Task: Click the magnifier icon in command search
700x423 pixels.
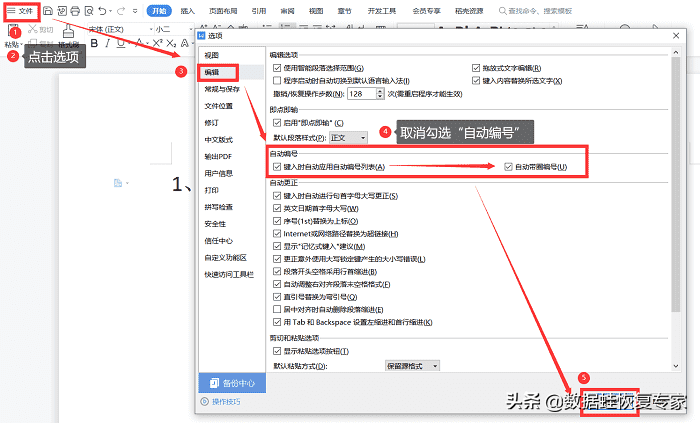Action: coord(502,11)
